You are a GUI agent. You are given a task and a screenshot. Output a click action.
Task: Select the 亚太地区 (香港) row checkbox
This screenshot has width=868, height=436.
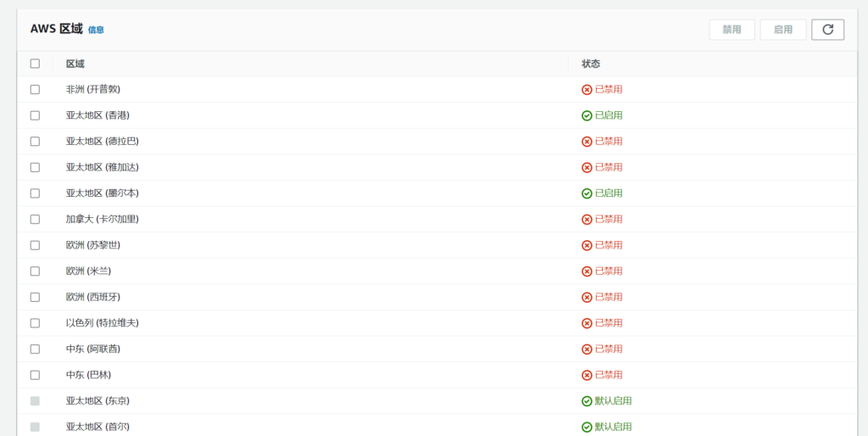tap(35, 115)
